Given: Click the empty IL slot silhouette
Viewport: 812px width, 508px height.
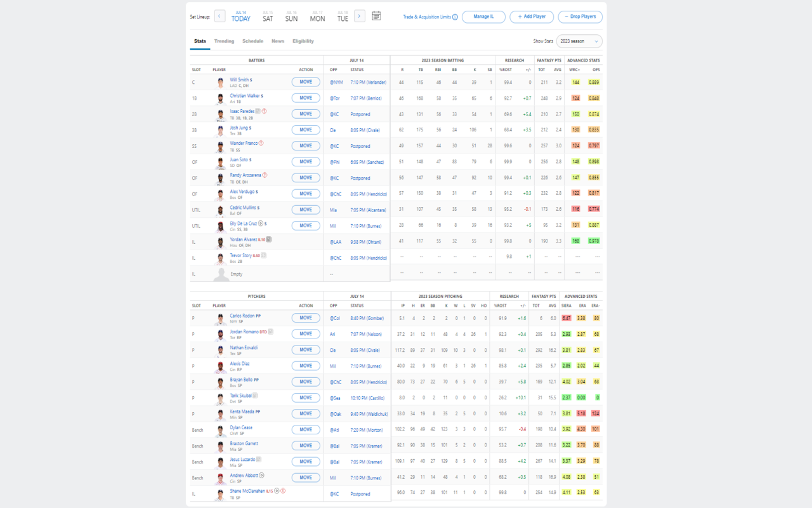Looking at the screenshot, I should 221,274.
